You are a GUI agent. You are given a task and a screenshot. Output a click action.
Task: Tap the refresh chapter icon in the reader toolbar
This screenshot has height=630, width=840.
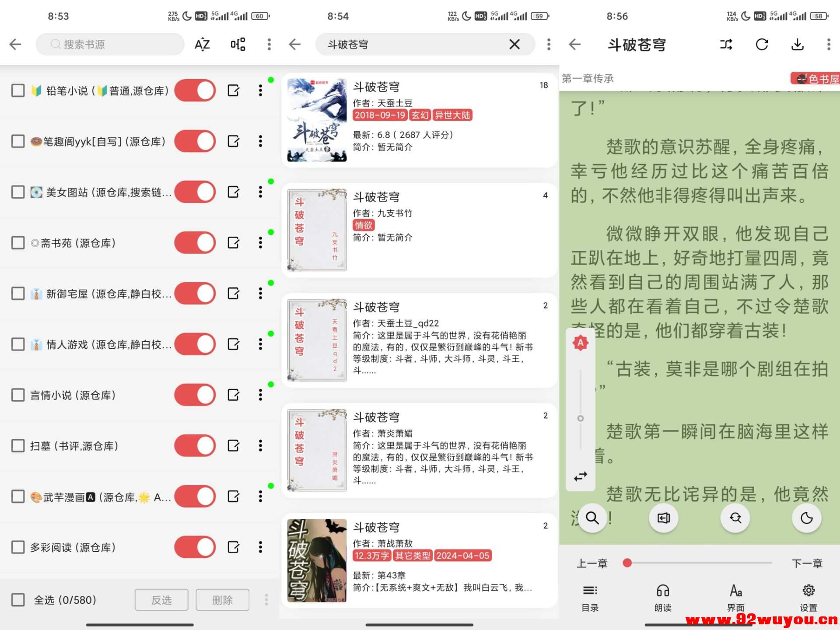click(x=762, y=44)
